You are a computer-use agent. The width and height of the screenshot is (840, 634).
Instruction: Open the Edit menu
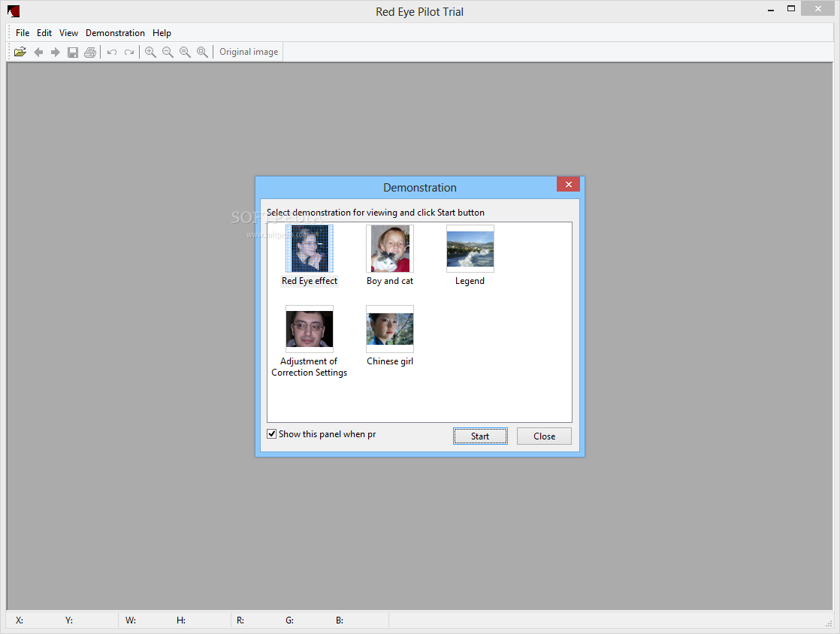(x=44, y=32)
